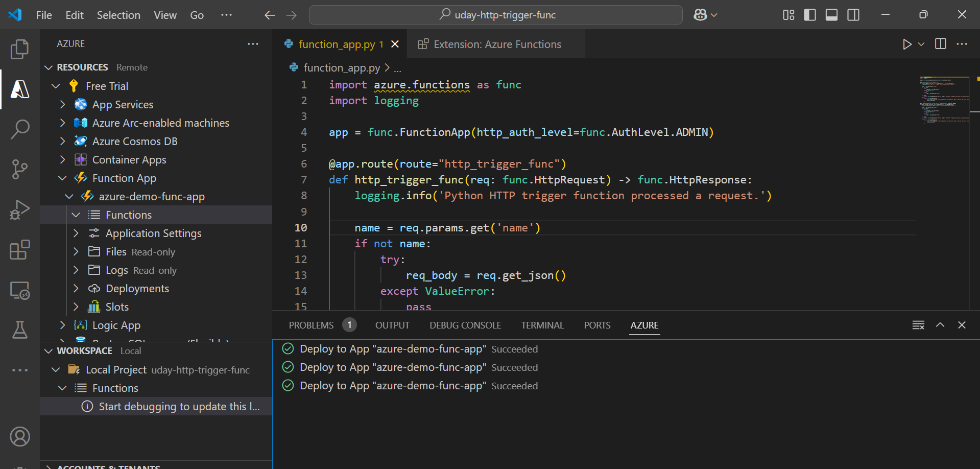Open the Remote Explorer view

tap(19, 290)
